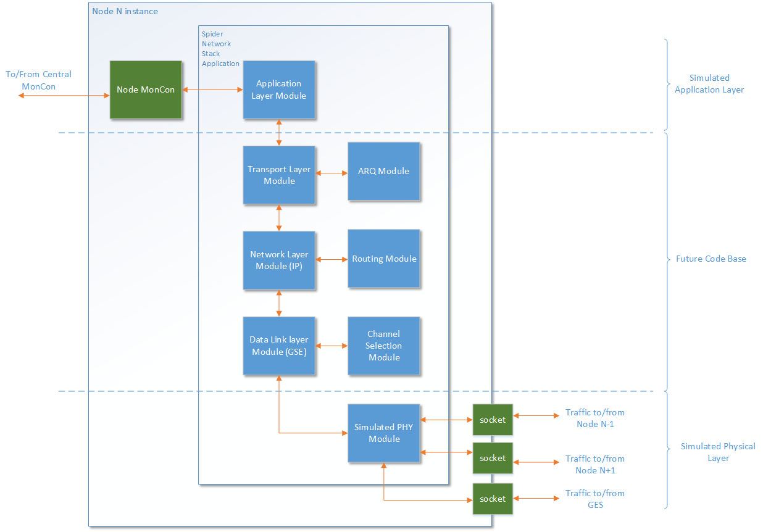Viewport: 763px width, 532px height.
Task: Select the socket box for Node N-1 traffic
Action: coord(492,420)
